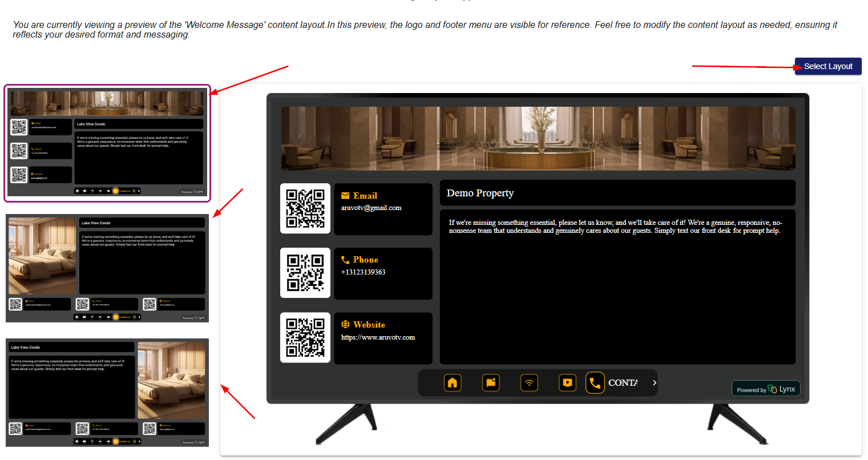Open the video player icon in TV footer menu
The image size is (868, 460).
tap(567, 382)
